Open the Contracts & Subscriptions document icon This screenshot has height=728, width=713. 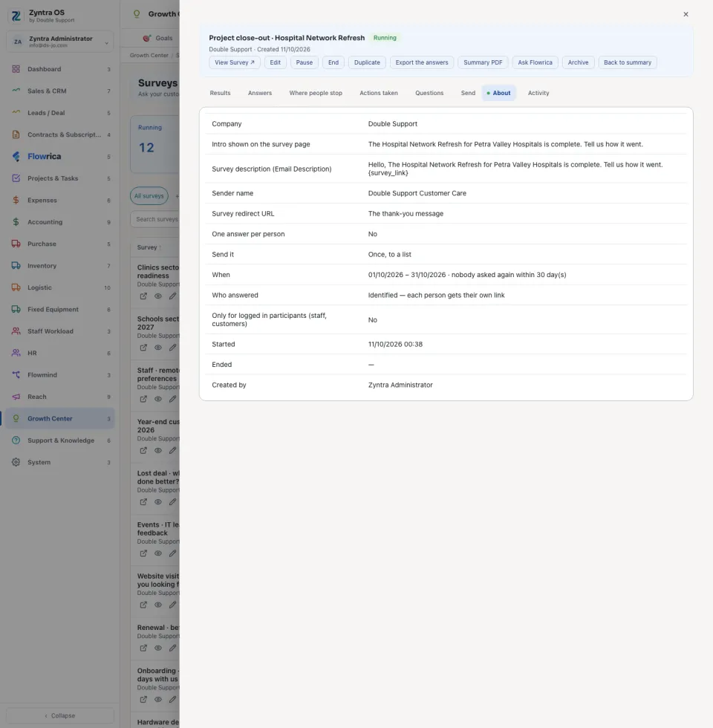16,134
